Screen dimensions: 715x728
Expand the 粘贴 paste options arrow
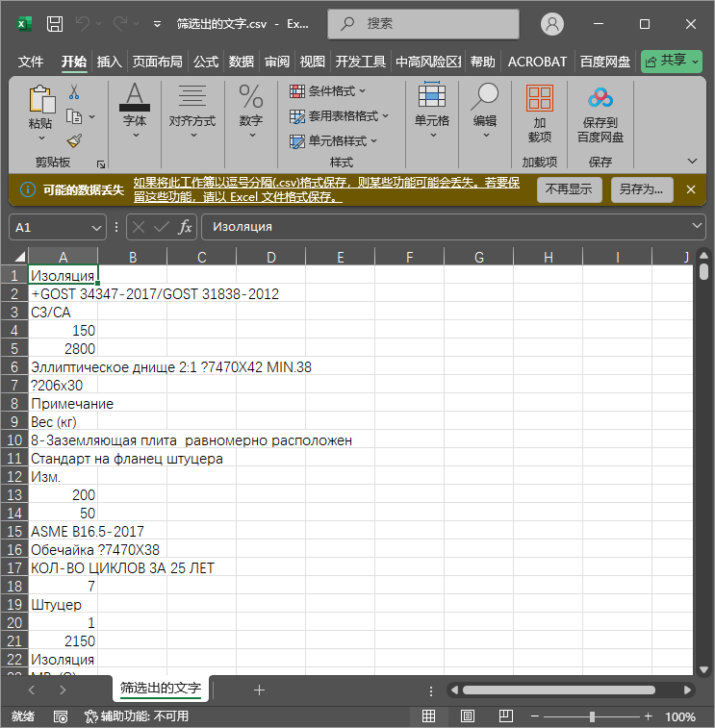pos(40,138)
